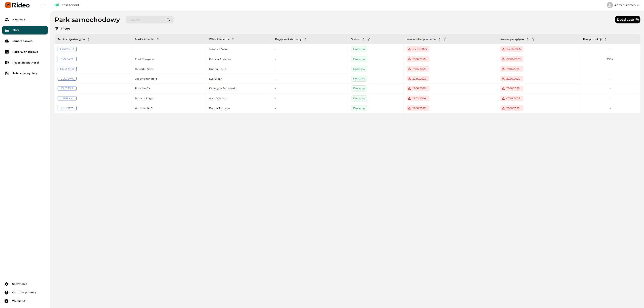Open license plate TYS 6497
The image size is (644, 308).
[x=67, y=59]
